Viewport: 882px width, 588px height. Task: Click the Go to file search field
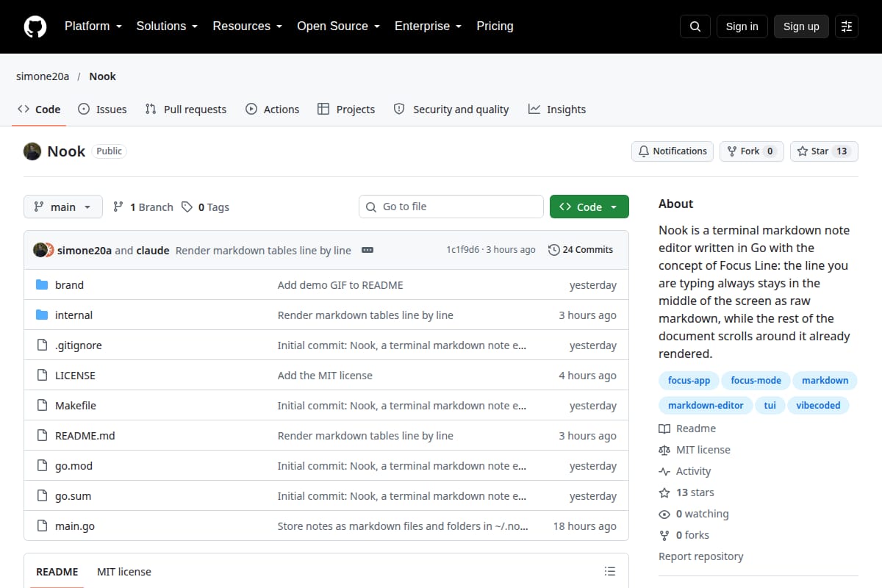pyautogui.click(x=451, y=207)
